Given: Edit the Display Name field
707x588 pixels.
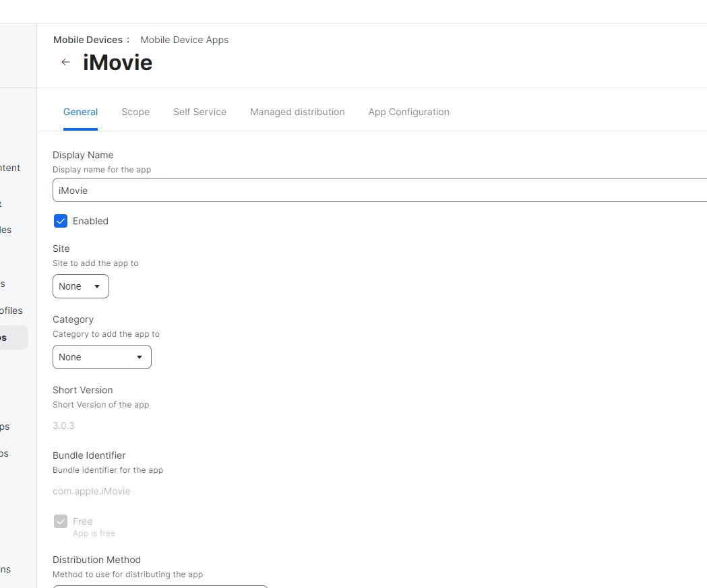Looking at the screenshot, I should click(x=379, y=190).
